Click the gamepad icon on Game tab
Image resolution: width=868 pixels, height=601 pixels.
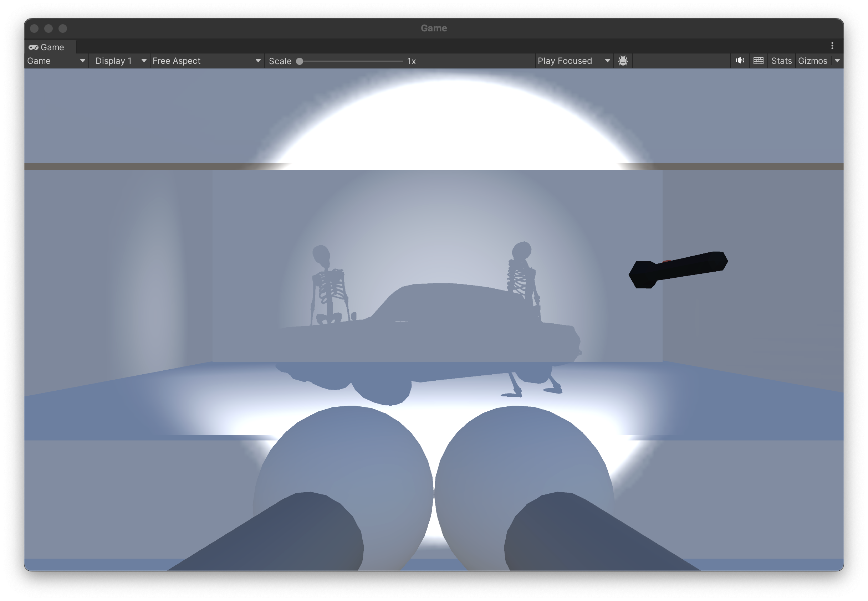(34, 47)
